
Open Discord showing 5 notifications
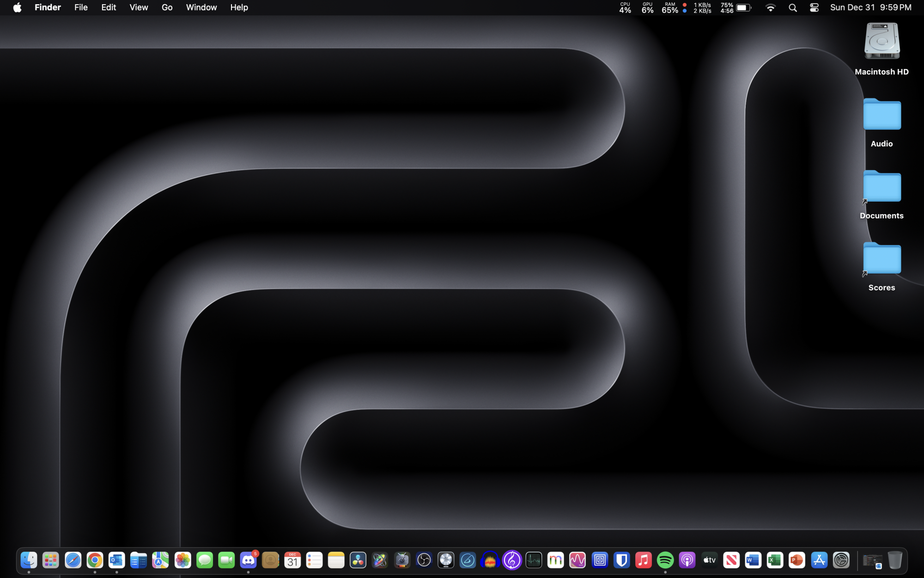(249, 560)
